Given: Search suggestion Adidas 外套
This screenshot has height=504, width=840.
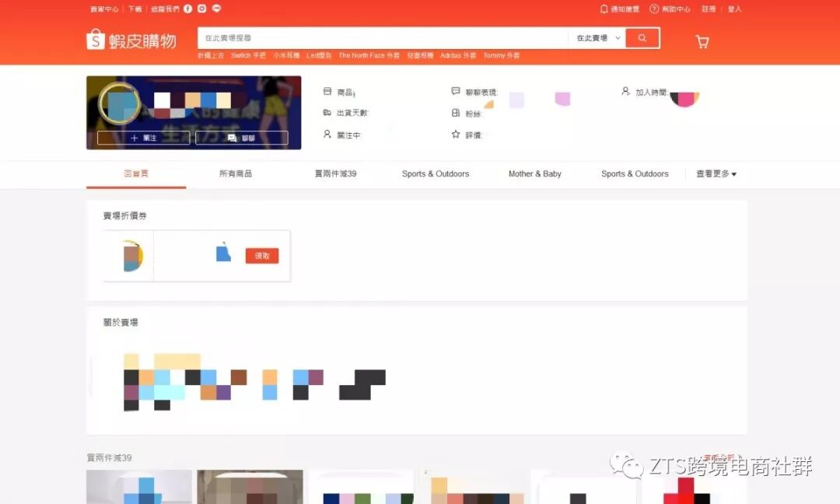Looking at the screenshot, I should [458, 55].
